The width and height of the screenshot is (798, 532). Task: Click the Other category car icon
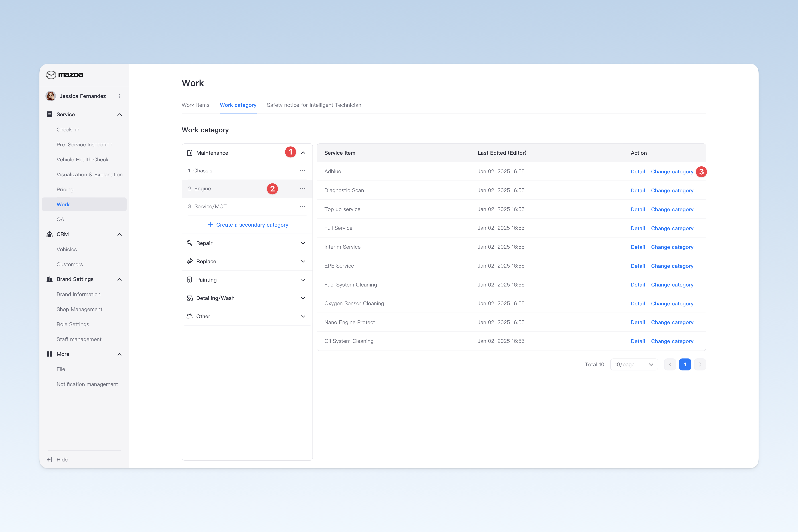pos(190,316)
